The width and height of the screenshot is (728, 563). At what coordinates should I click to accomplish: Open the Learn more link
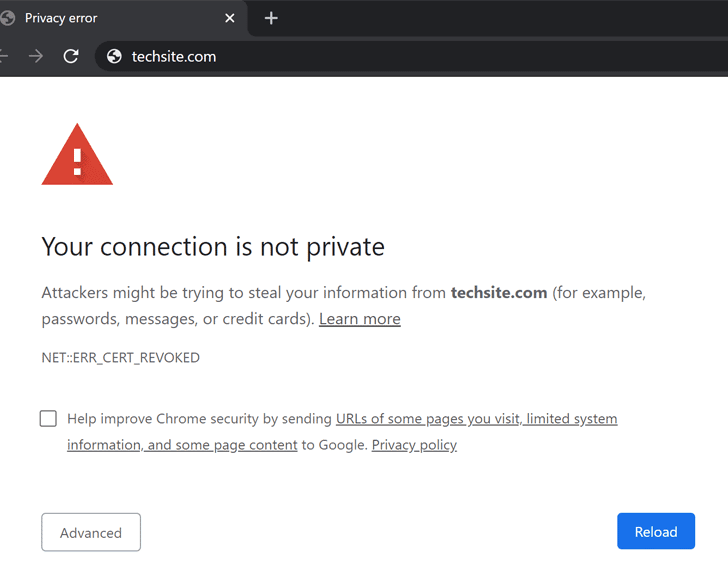click(x=359, y=319)
